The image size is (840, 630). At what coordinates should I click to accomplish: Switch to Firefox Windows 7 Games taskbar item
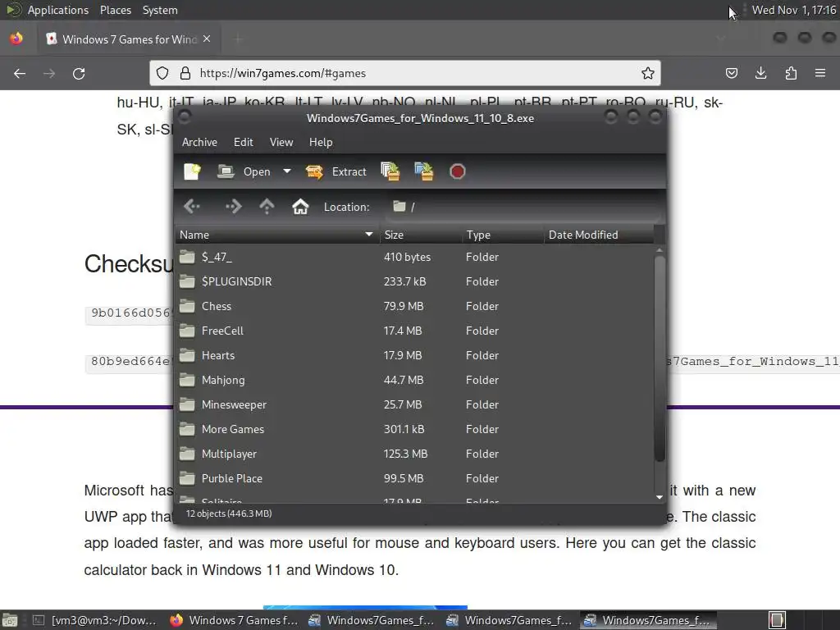pos(235,620)
